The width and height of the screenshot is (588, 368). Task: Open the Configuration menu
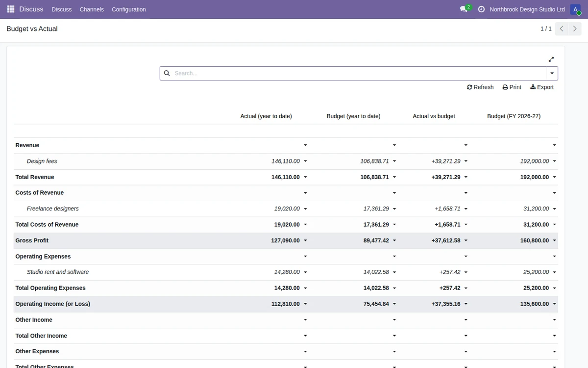[129, 9]
